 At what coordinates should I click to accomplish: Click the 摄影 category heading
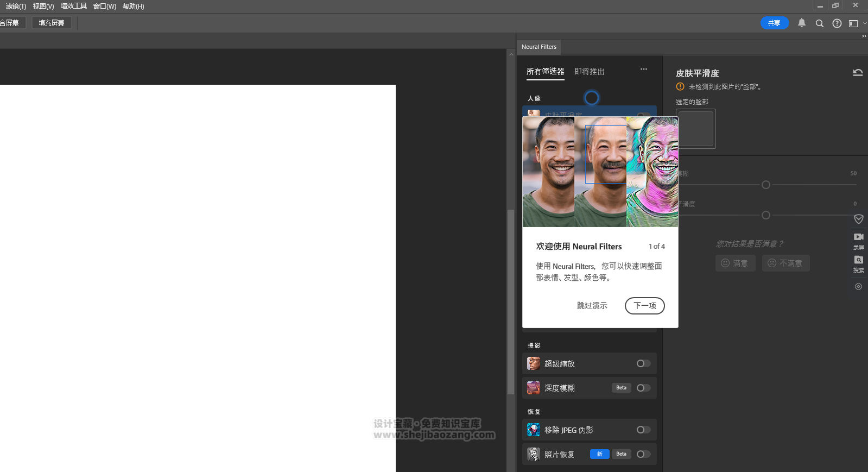pos(534,345)
